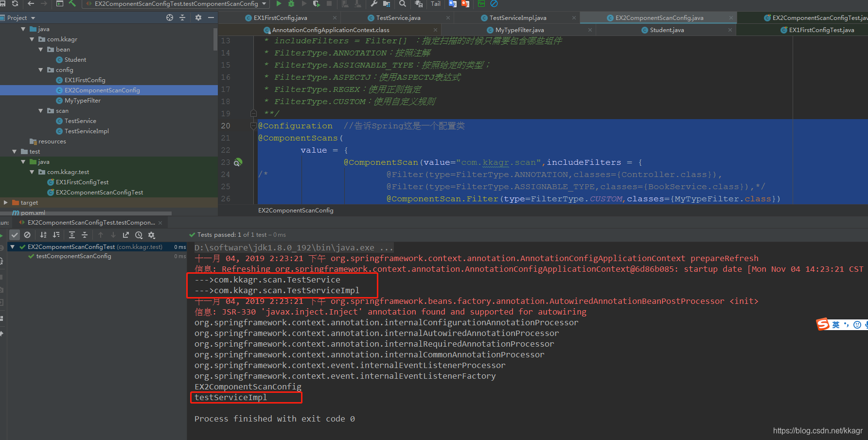The width and height of the screenshot is (868, 440).
Task: Collapse the com.kkagr.test package
Action: coord(32,172)
